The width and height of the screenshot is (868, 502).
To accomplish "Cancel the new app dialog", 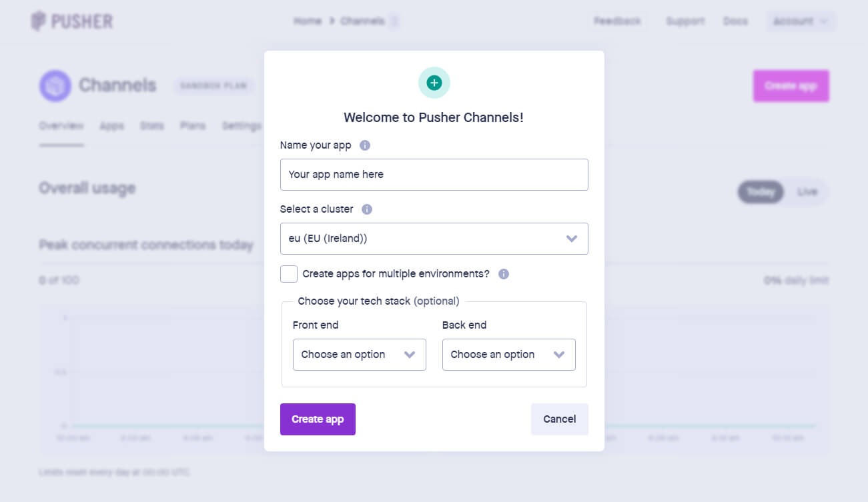I will click(x=559, y=419).
